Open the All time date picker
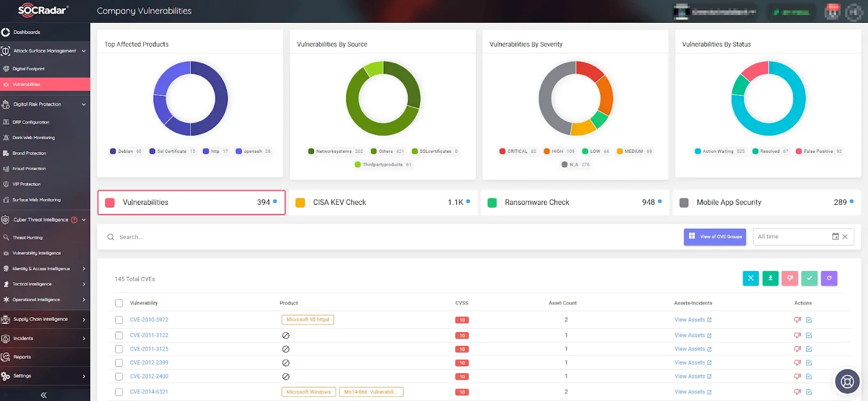868x401 pixels. (835, 237)
